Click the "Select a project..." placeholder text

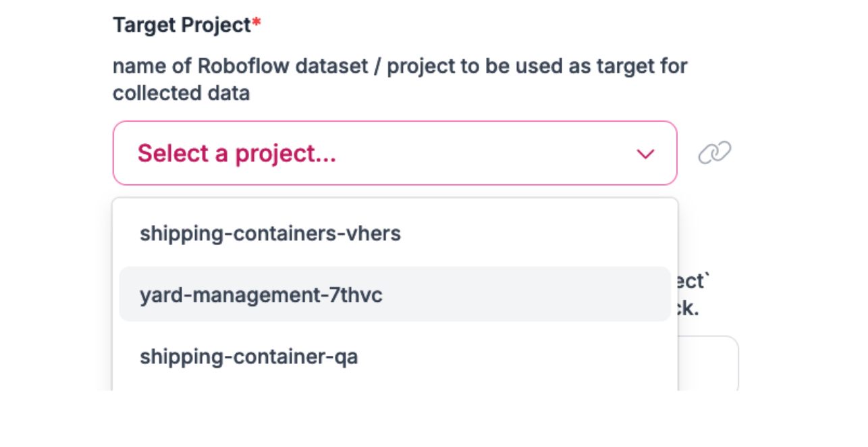click(236, 154)
